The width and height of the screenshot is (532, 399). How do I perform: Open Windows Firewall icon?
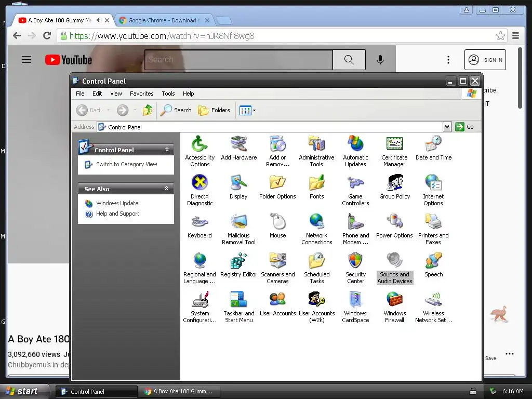coord(394,308)
